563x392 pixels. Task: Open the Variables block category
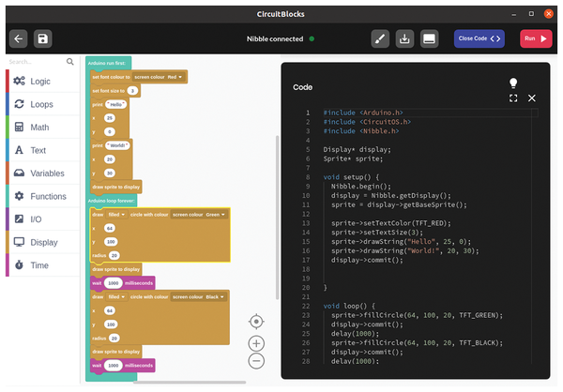tap(43, 173)
